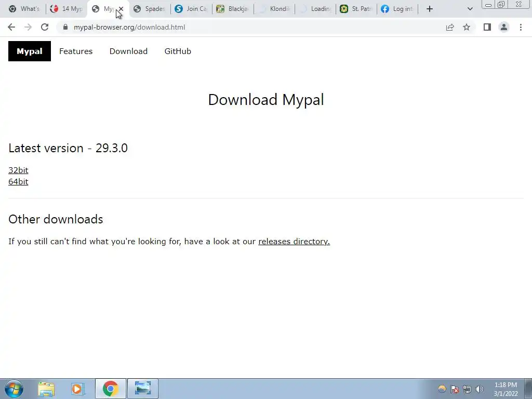Switch to the Loading tab
532x399 pixels.
[x=315, y=9]
